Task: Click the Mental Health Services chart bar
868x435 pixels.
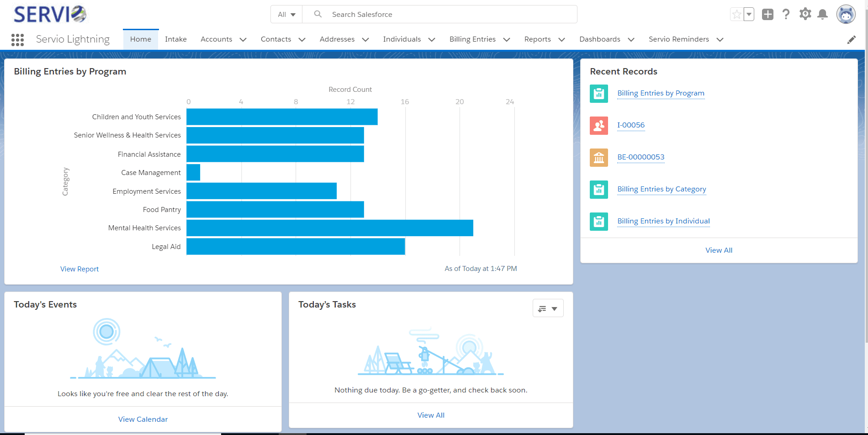Action: [330, 228]
